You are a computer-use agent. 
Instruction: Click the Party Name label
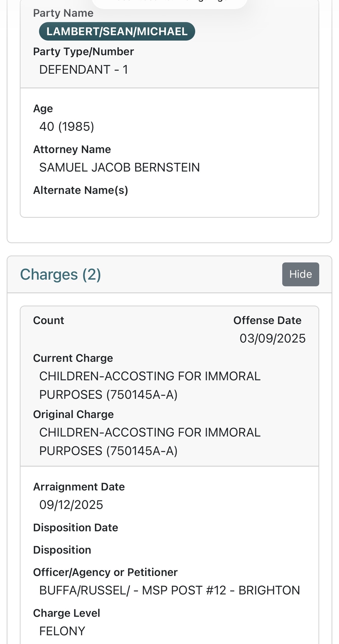click(x=63, y=13)
